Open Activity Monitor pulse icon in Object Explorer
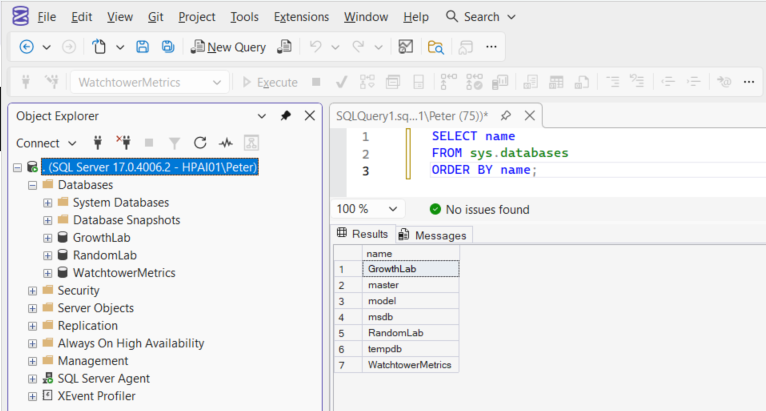Screen dimensions: 766x411 tap(226, 143)
